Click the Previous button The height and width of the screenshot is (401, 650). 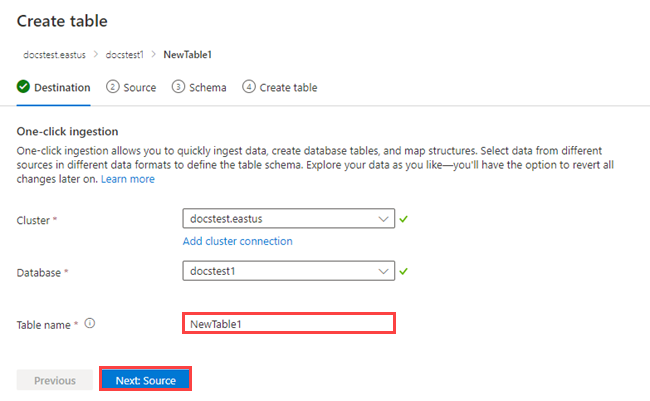55,380
